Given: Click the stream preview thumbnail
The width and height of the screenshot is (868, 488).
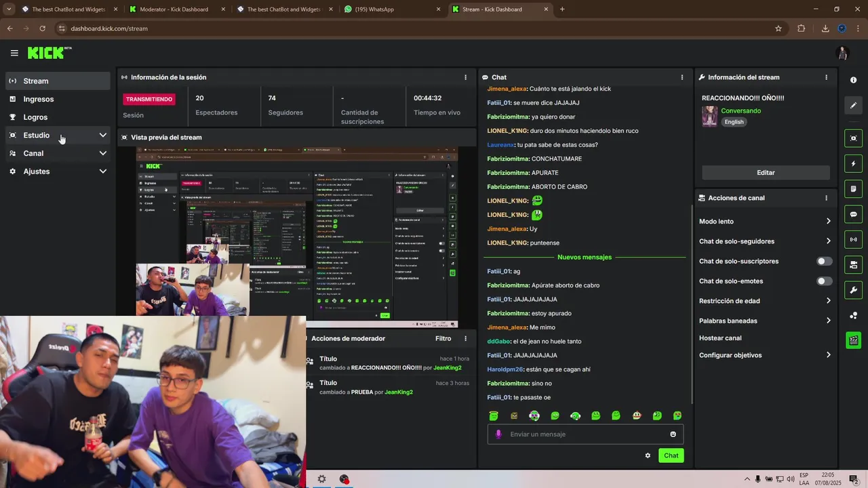Looking at the screenshot, I should (297, 237).
